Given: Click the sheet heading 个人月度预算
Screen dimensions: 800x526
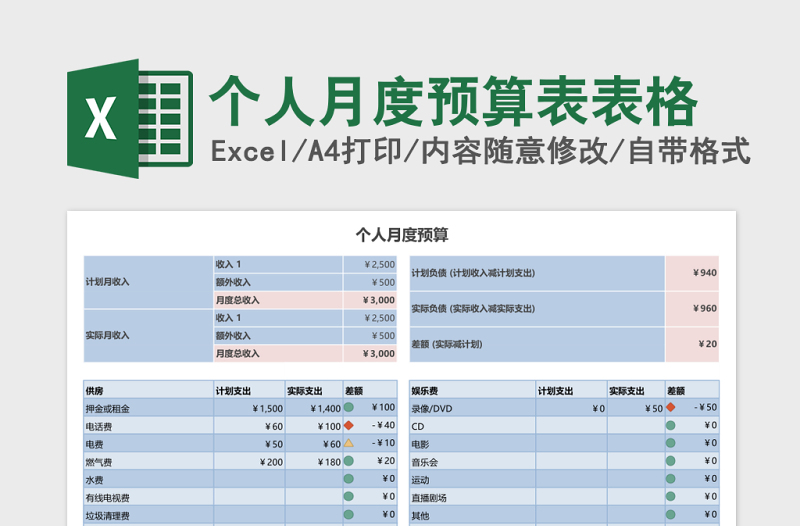Looking at the screenshot, I should coord(402,235).
